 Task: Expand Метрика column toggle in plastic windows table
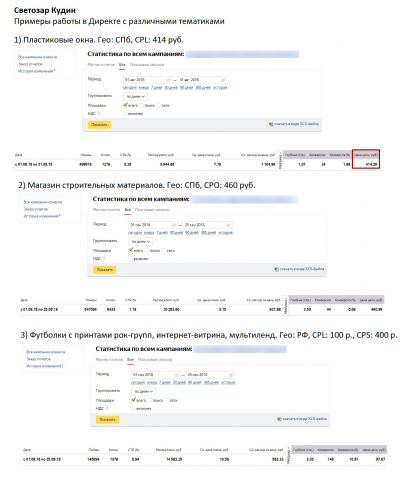click(x=280, y=160)
